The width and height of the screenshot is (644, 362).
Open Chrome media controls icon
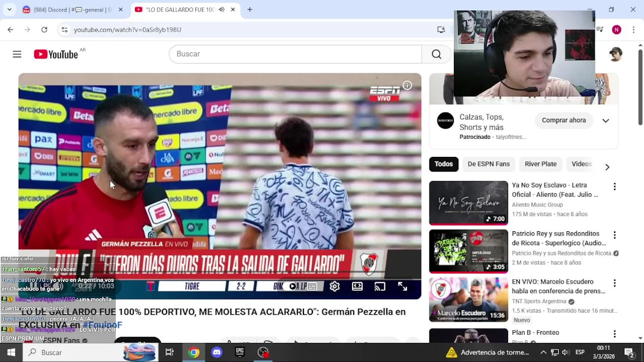[600, 30]
